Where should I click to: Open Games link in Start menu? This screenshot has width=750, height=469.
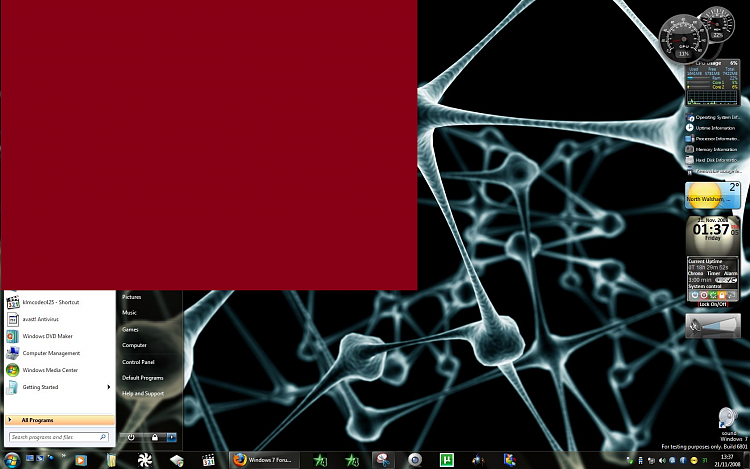[130, 329]
